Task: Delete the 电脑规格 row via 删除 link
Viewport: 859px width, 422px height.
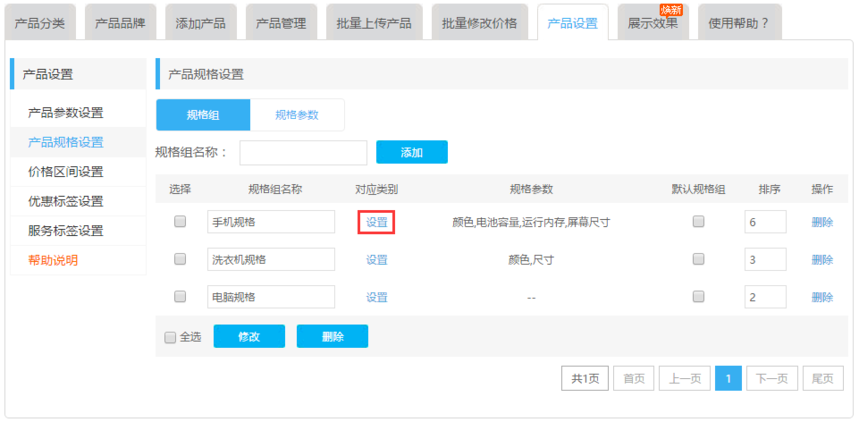Action: (822, 297)
